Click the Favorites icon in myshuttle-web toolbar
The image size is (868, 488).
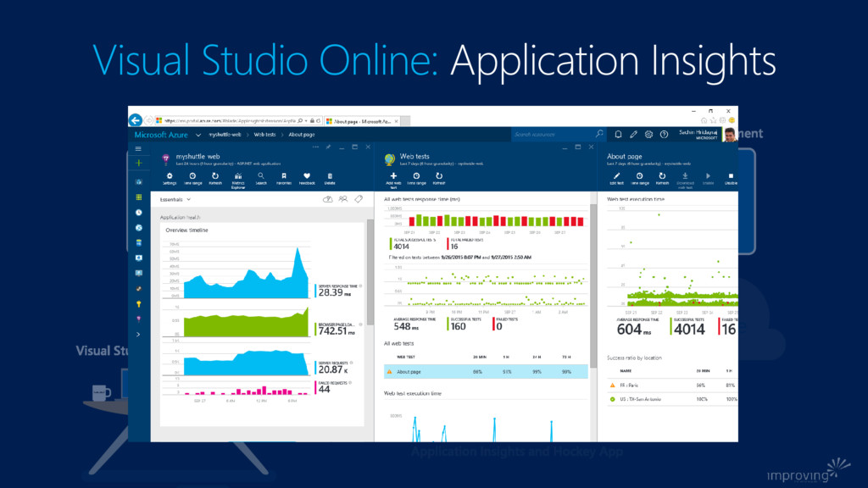[x=283, y=177]
